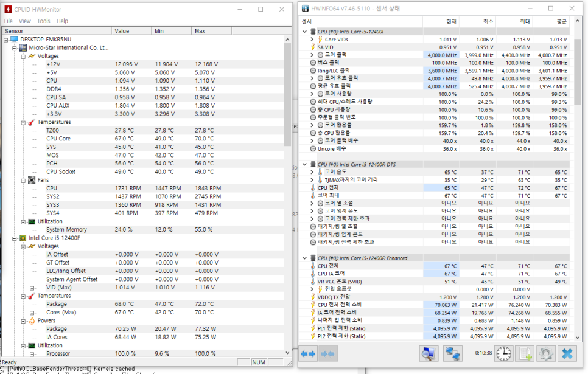588x374 pixels.
Task: Click the flame icon of the Powers node
Action: 32,320
